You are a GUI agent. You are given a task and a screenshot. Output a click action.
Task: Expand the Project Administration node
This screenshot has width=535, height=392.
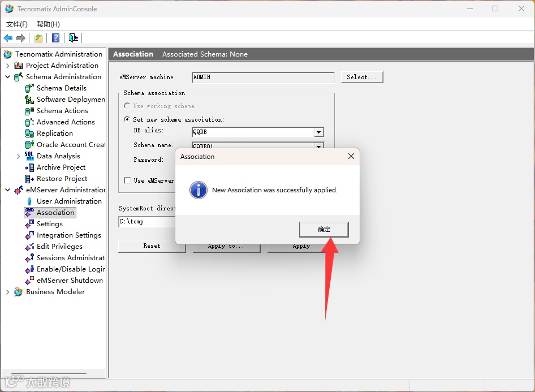tap(7, 66)
